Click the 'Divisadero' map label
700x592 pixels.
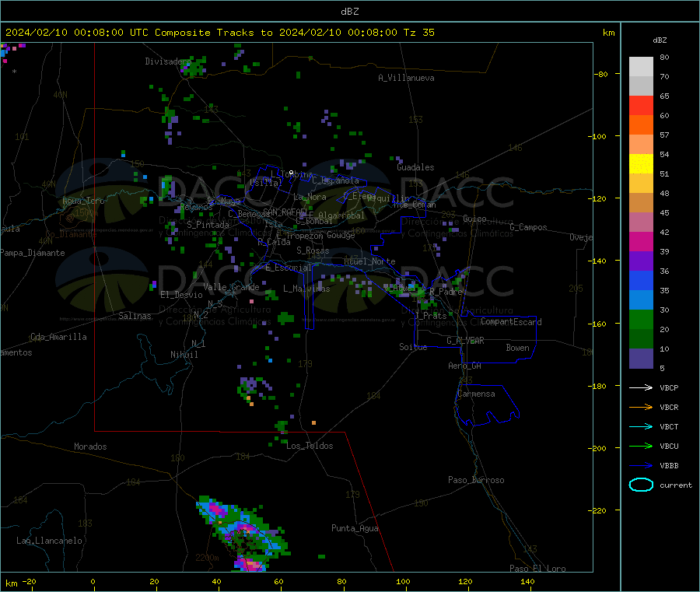tap(167, 61)
